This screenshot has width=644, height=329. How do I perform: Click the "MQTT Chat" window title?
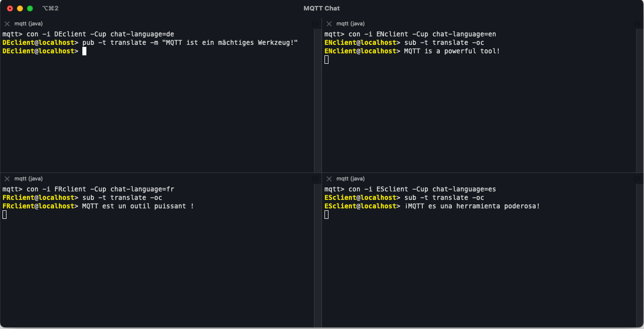point(322,8)
